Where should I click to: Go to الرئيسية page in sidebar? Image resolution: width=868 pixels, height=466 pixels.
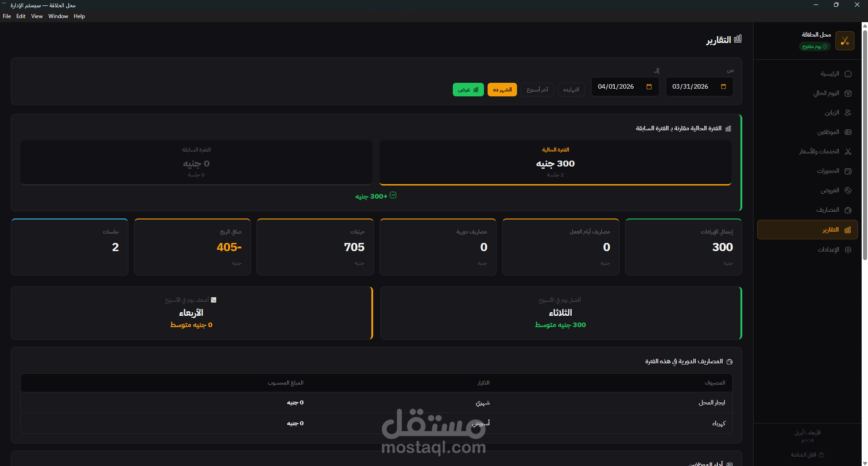click(807, 74)
